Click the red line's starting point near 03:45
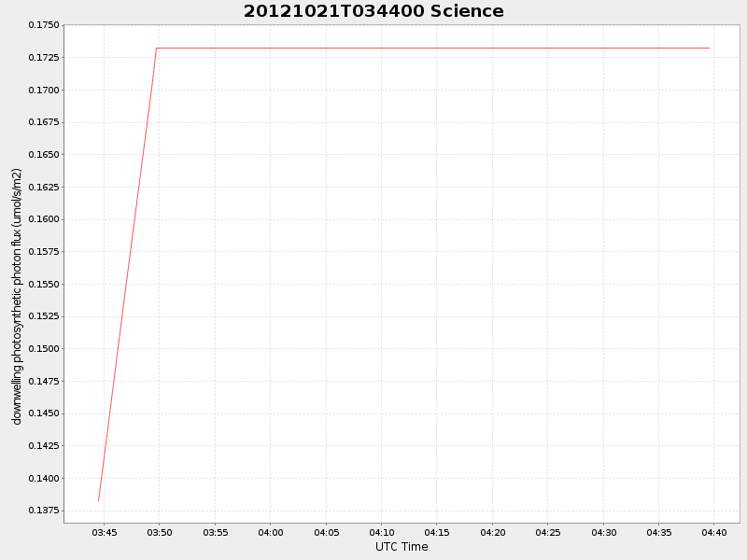This screenshot has width=747, height=560. coord(99,500)
